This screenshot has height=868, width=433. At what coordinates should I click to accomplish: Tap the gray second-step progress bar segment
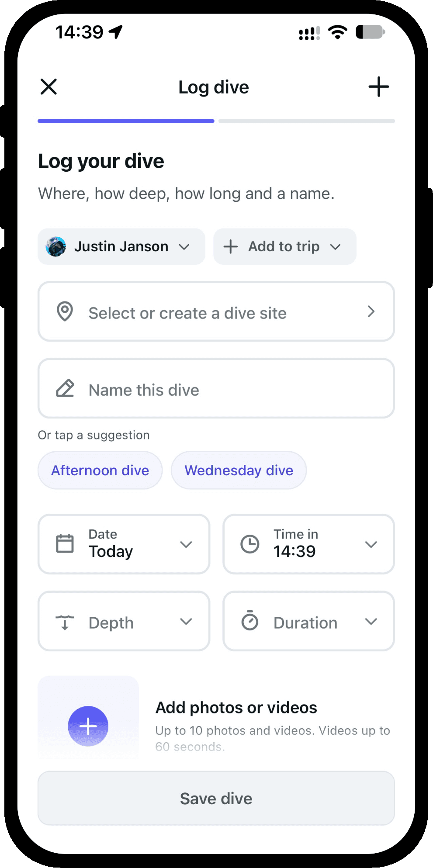(x=307, y=121)
